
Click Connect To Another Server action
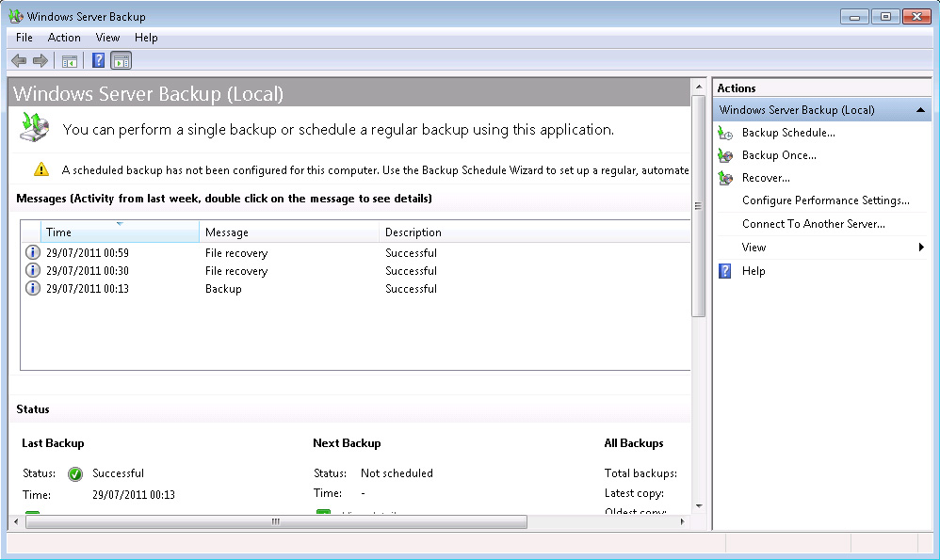813,224
